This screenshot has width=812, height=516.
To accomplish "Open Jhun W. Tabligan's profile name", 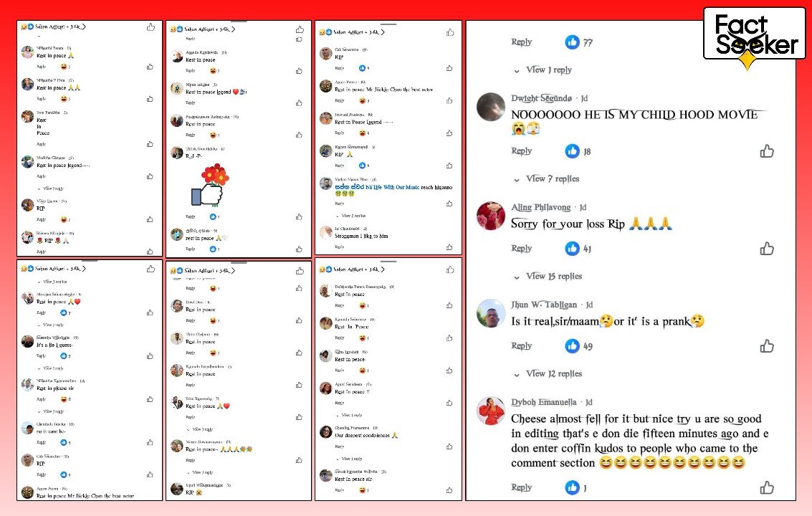I will [544, 305].
